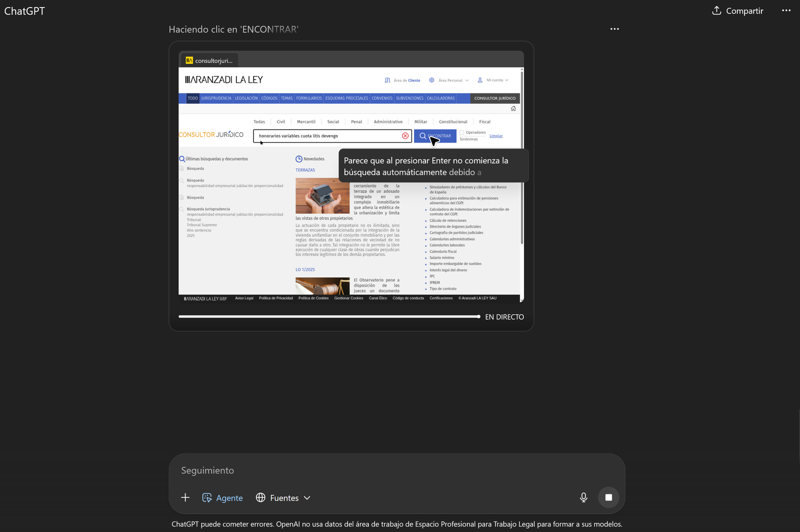Clear the search text with the red X icon

point(405,136)
